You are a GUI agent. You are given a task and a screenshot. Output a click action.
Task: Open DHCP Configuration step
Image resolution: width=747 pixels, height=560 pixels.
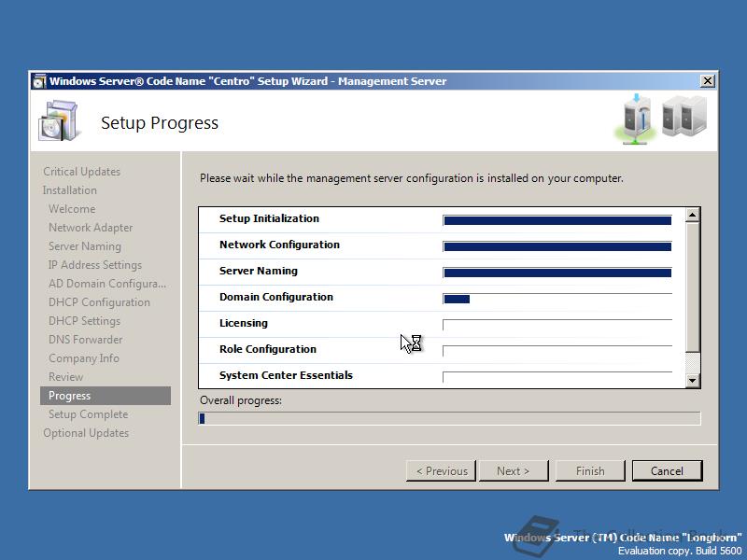click(99, 302)
